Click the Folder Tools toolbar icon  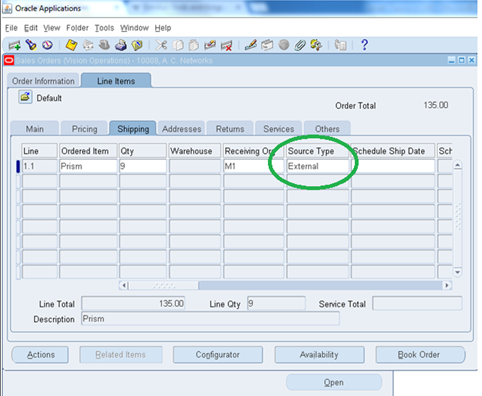pyautogui.click(x=316, y=45)
